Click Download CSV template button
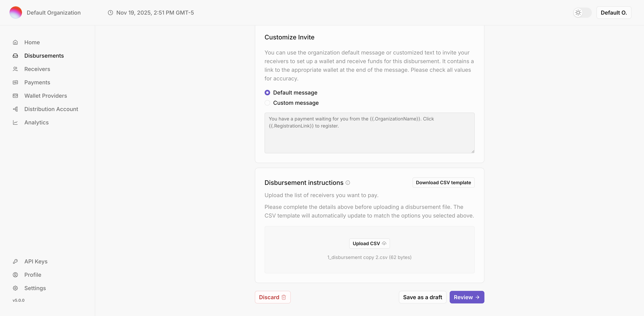 pyautogui.click(x=443, y=183)
